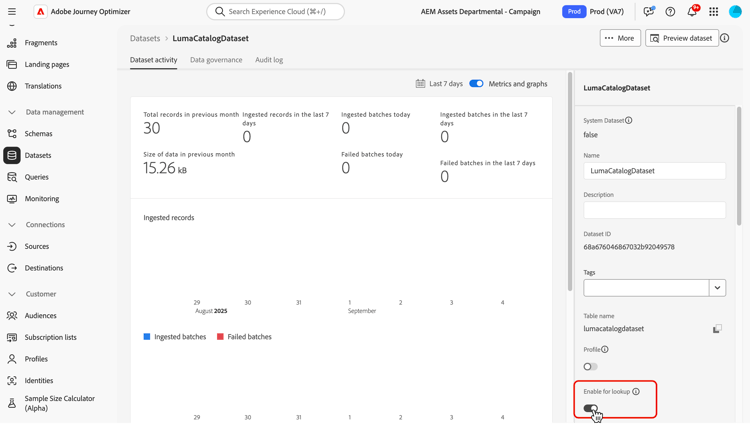Click the Identities sidebar icon
Viewport: 750px width, 424px height.
[x=12, y=380]
